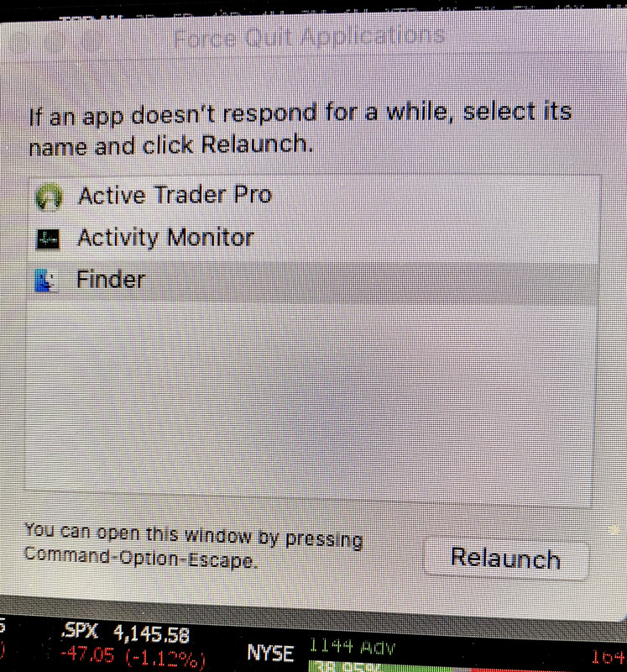
Task: Click the Command-Option-Escape hint text
Action: tap(194, 545)
